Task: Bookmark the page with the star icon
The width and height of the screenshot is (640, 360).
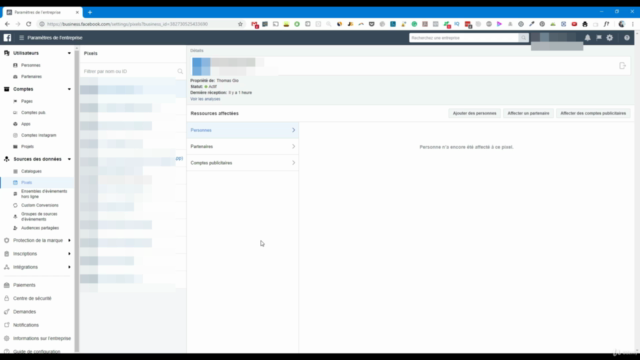Action: [x=240, y=24]
